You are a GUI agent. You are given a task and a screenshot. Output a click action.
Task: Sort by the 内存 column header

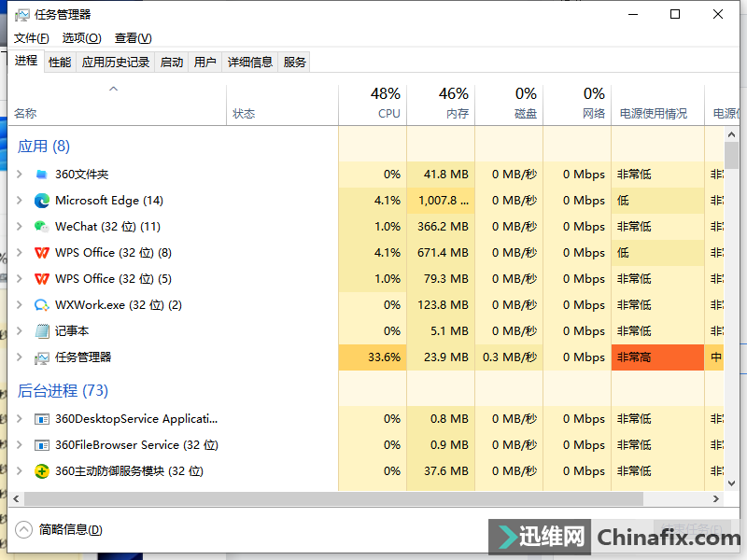click(441, 104)
